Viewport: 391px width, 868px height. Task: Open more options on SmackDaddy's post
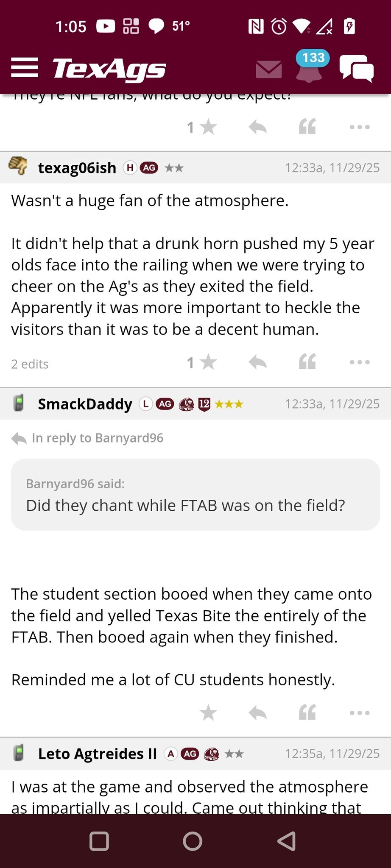pos(360,713)
